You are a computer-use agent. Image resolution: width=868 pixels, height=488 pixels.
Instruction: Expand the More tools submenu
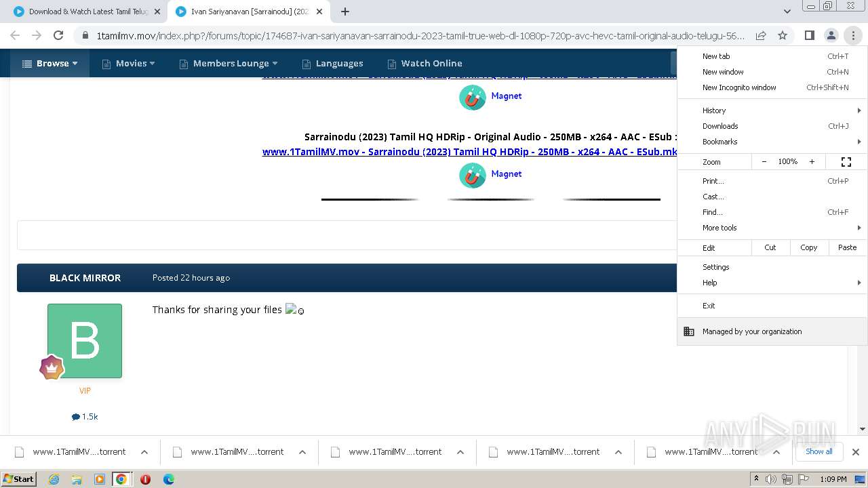tap(772, 228)
